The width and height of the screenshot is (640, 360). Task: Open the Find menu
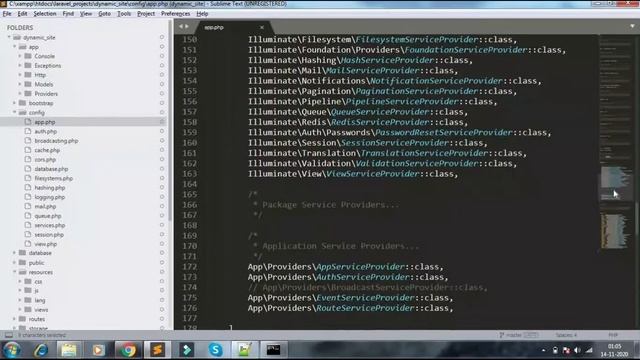coord(68,13)
